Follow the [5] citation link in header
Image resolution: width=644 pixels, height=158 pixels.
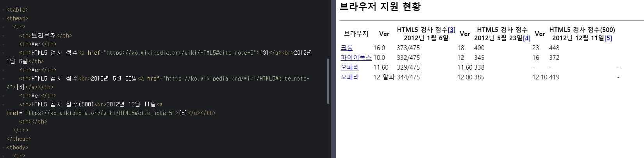[608, 38]
